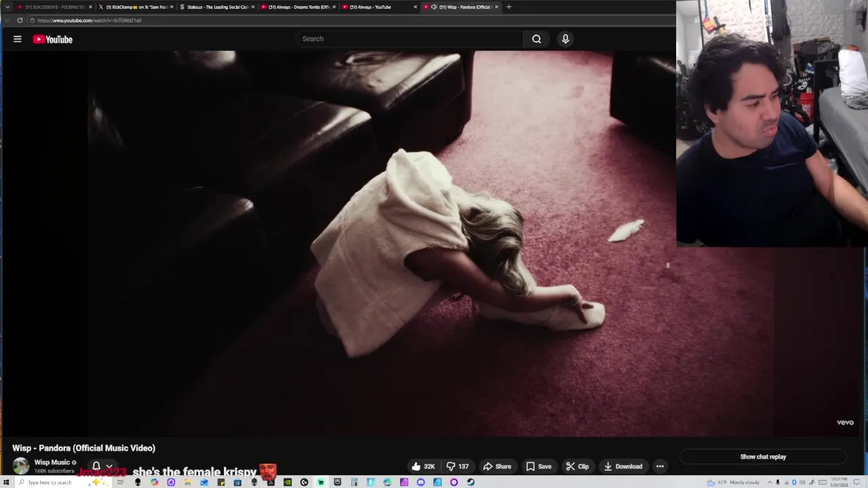The height and width of the screenshot is (488, 868).
Task: Open the notification action center icon
Action: 856,482
